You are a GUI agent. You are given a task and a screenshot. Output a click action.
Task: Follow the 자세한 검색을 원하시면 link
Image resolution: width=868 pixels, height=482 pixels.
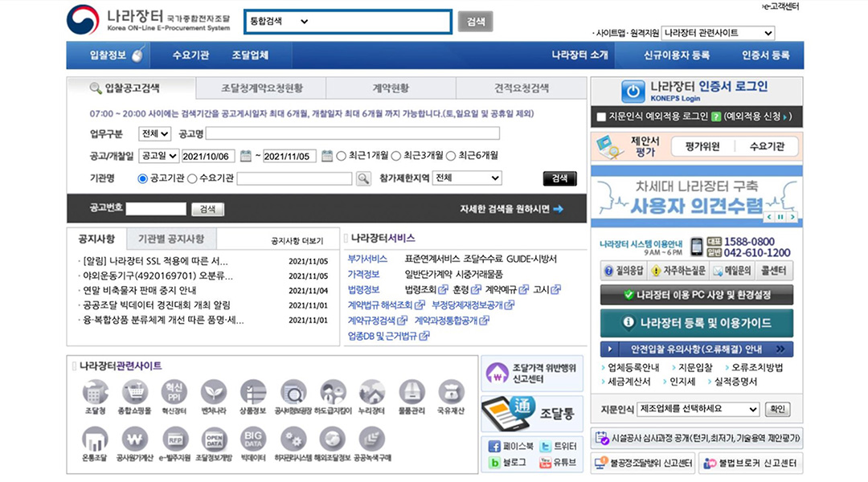point(511,209)
